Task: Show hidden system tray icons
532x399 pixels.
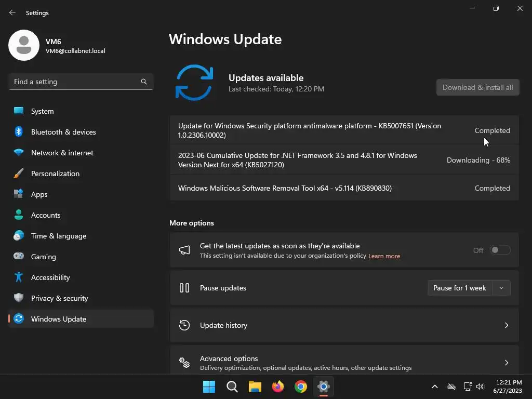Action: 435,387
